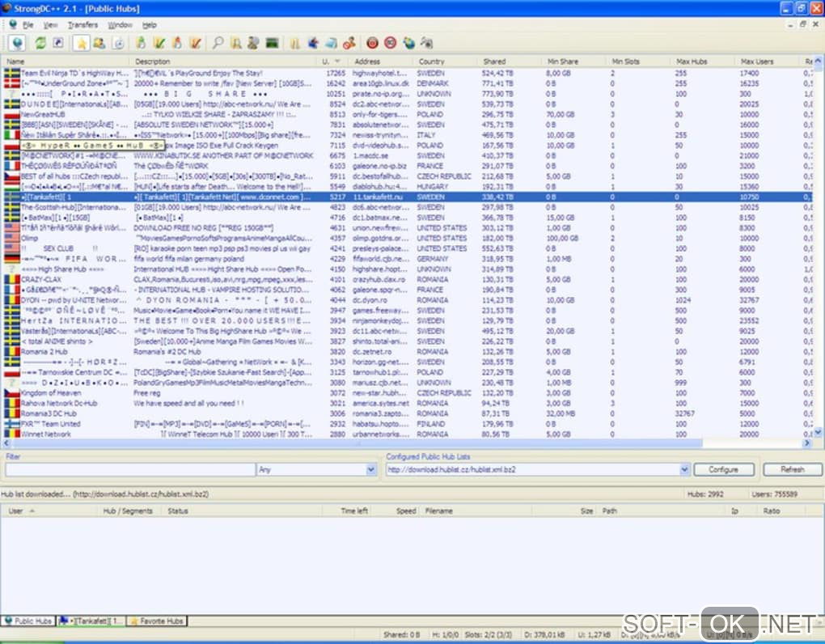Open the Transfers menu

pos(82,25)
